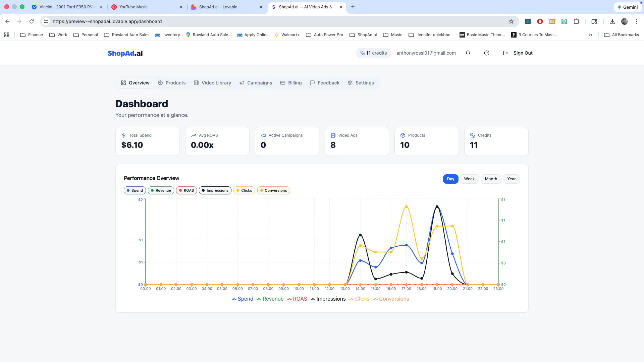Open the Personal bookmarks folder
The height and width of the screenshot is (362, 644).
(86, 35)
